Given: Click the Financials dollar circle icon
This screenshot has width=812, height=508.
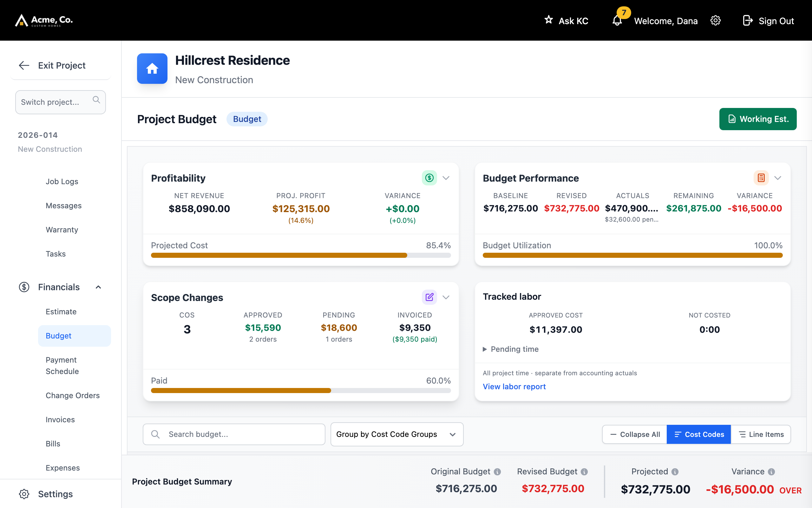Looking at the screenshot, I should (24, 287).
